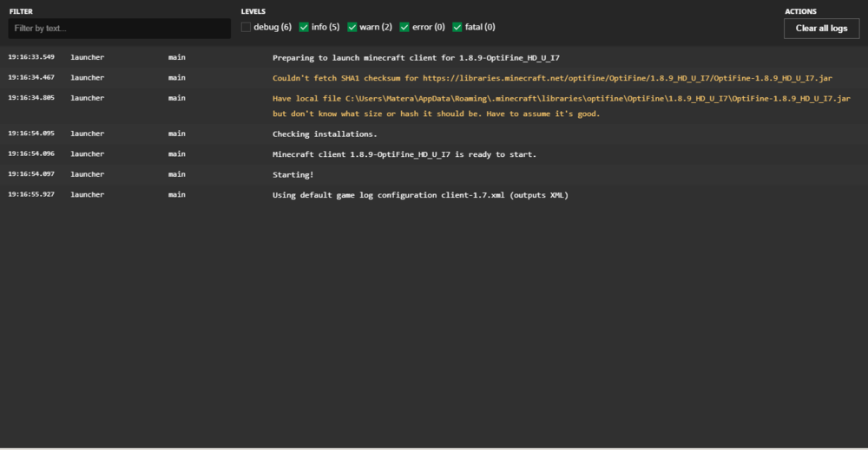The height and width of the screenshot is (450, 868).
Task: Select the 'is ready to start.' log message
Action: pyautogui.click(x=404, y=154)
